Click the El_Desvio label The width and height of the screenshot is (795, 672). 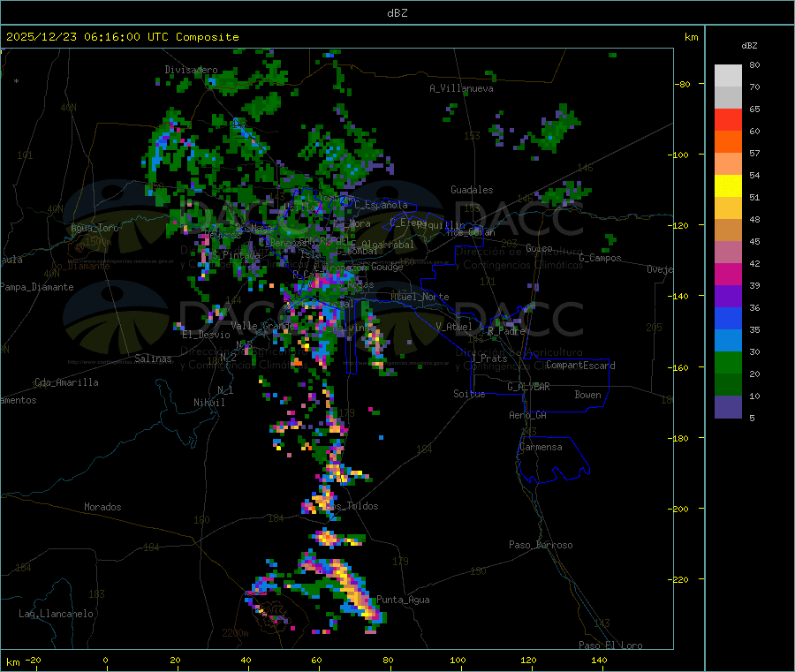point(207,335)
